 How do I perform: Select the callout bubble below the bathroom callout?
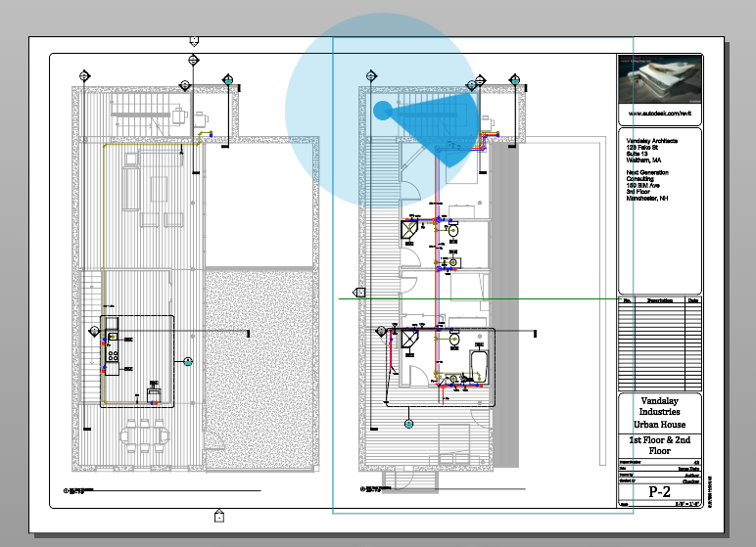pos(409,424)
